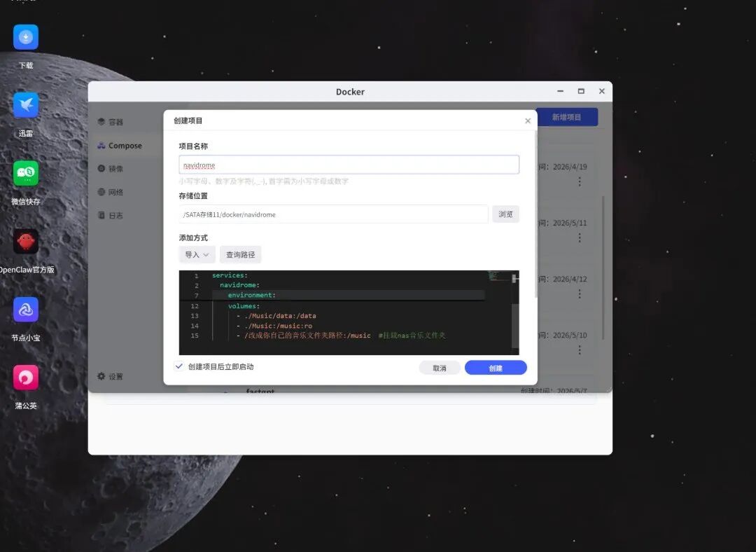The height and width of the screenshot is (552, 756).
Task: Open 设置 at the bottom of the Docker sidebar
Action: (x=111, y=376)
